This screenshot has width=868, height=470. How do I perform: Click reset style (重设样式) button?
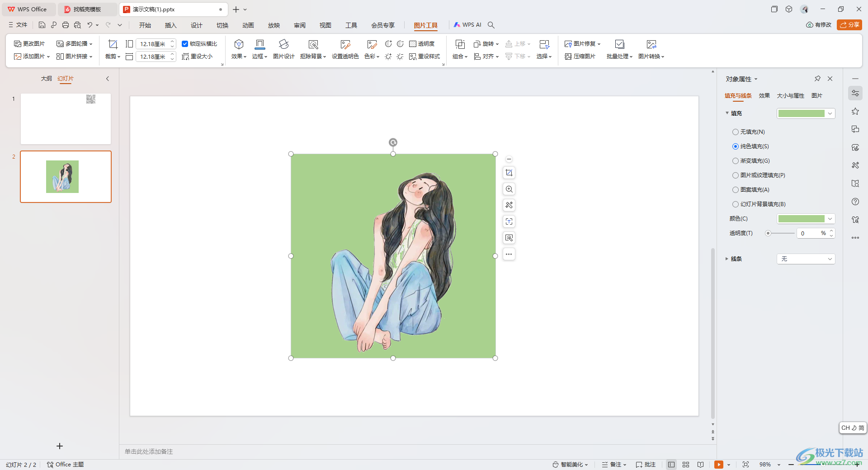pos(425,56)
